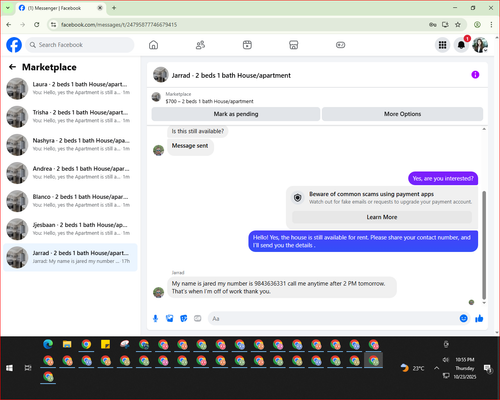500x400 pixels.
Task: Click the Facebook logo icon
Action: pos(14,45)
